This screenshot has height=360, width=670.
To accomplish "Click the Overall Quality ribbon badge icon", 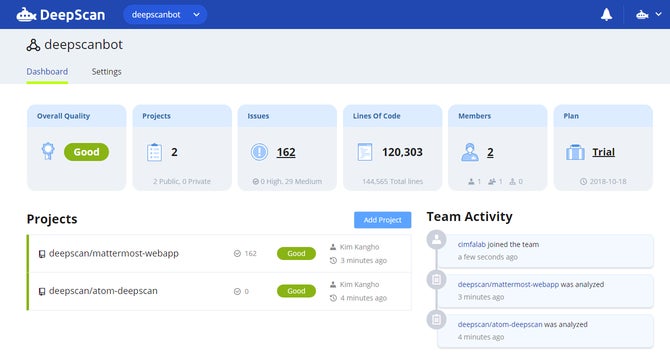I will pos(48,151).
